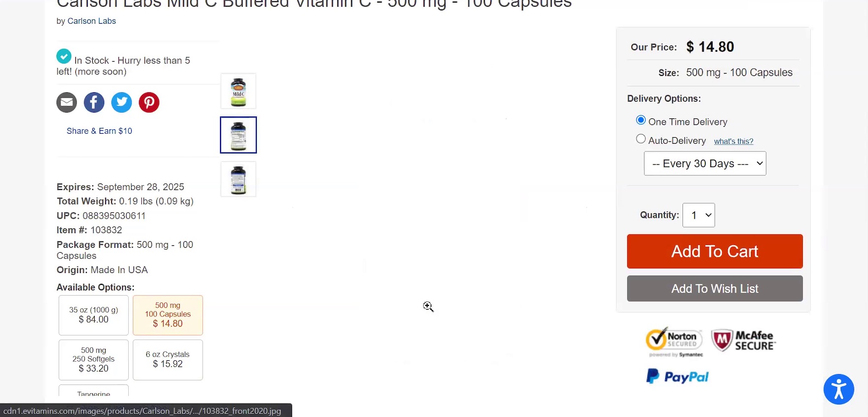
Task: Select One Time Delivery option
Action: pos(641,120)
